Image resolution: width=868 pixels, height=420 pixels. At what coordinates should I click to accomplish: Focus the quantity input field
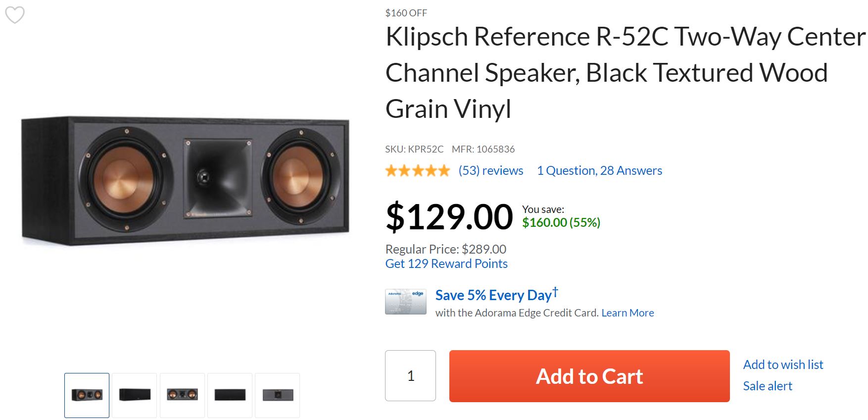(410, 376)
